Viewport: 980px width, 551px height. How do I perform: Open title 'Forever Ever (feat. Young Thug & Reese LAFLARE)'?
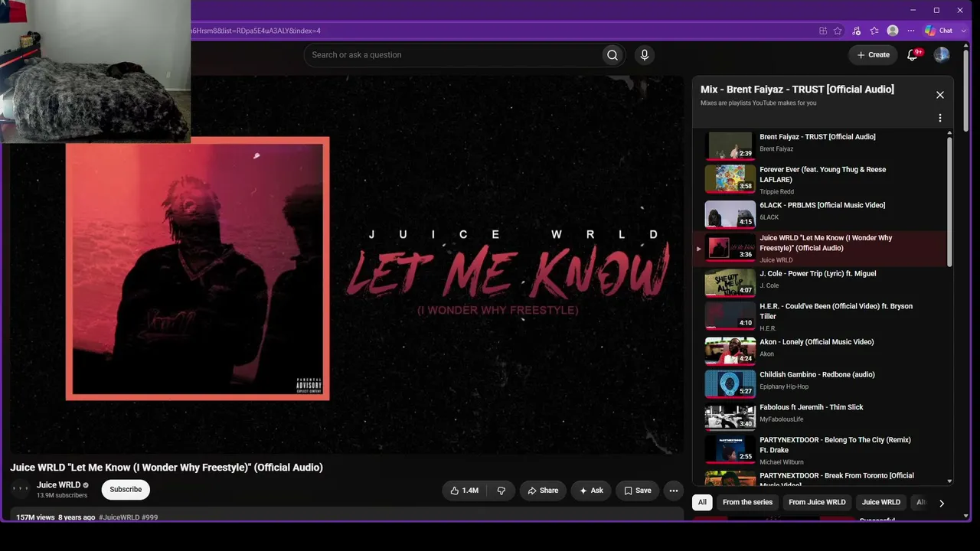coord(822,174)
